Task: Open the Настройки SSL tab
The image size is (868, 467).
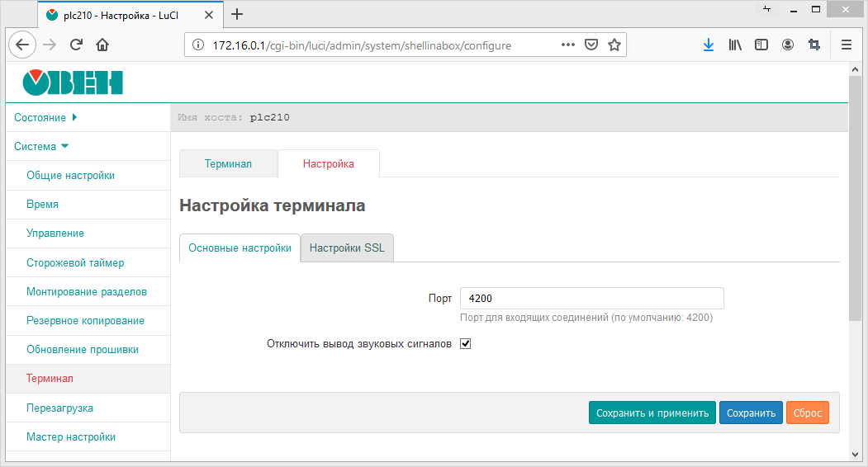Action: click(347, 248)
